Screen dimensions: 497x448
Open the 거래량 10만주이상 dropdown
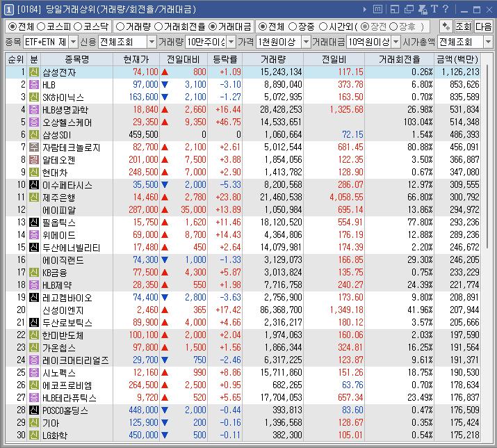click(231, 42)
